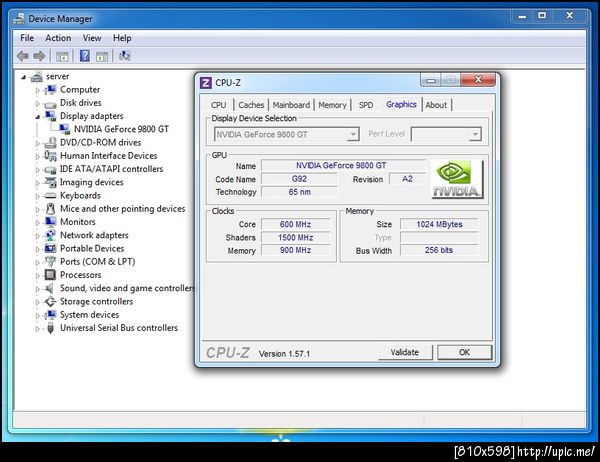The image size is (600, 462).
Task: Switch to the SPD tab
Action: [366, 105]
